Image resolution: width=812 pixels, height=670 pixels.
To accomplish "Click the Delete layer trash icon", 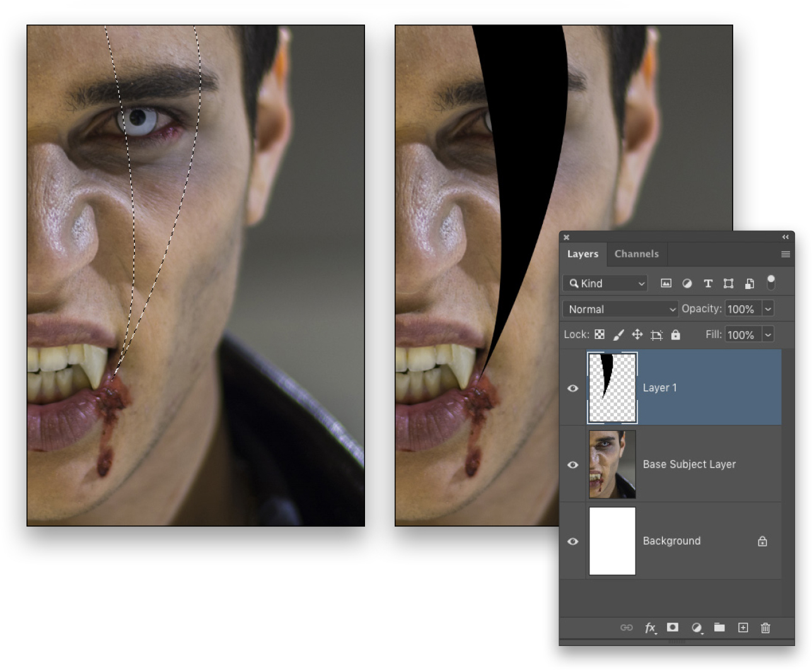I will pyautogui.click(x=765, y=628).
